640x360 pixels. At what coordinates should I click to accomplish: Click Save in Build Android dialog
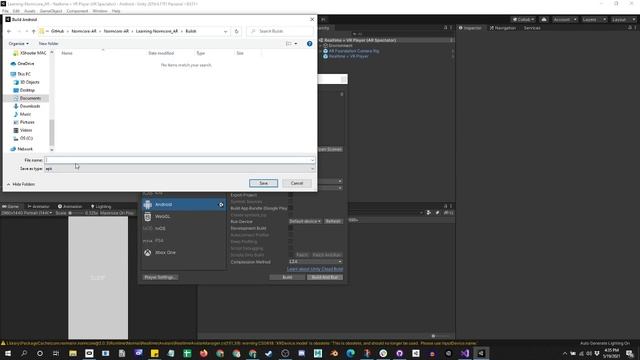point(263,183)
